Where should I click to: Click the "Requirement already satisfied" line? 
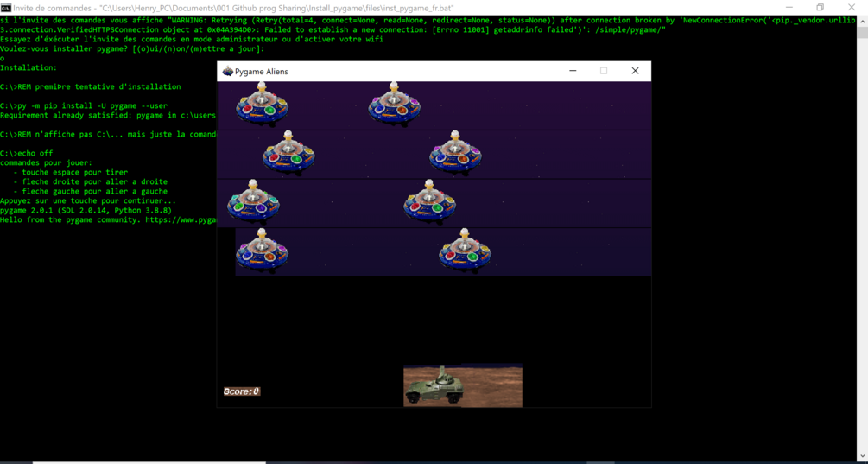coord(108,115)
